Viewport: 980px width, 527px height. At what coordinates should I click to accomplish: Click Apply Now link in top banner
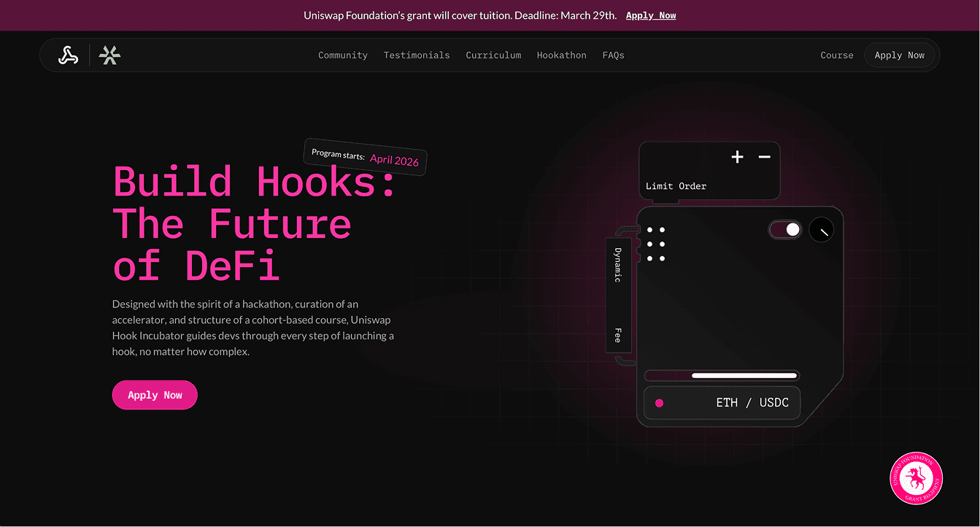[651, 15]
